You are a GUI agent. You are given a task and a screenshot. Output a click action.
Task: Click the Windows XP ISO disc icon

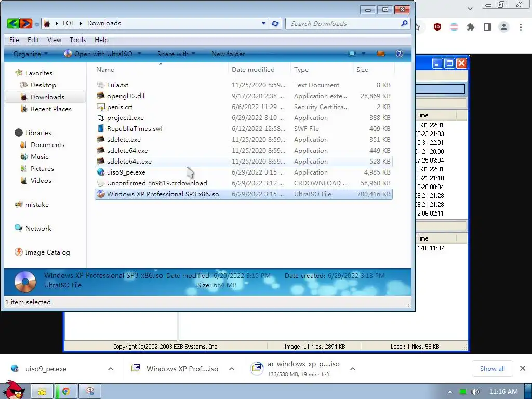[x=100, y=194]
